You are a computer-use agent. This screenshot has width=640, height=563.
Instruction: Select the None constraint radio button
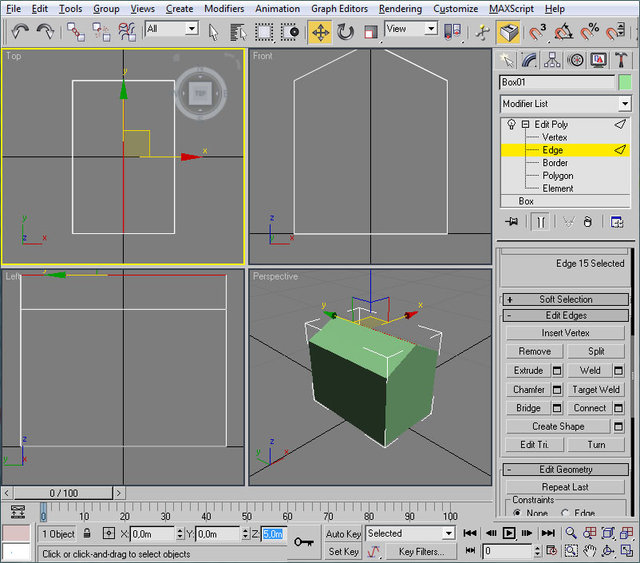click(x=518, y=513)
